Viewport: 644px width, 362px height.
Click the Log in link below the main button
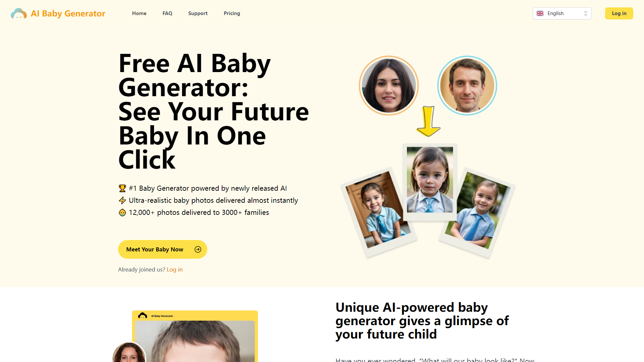tap(174, 269)
